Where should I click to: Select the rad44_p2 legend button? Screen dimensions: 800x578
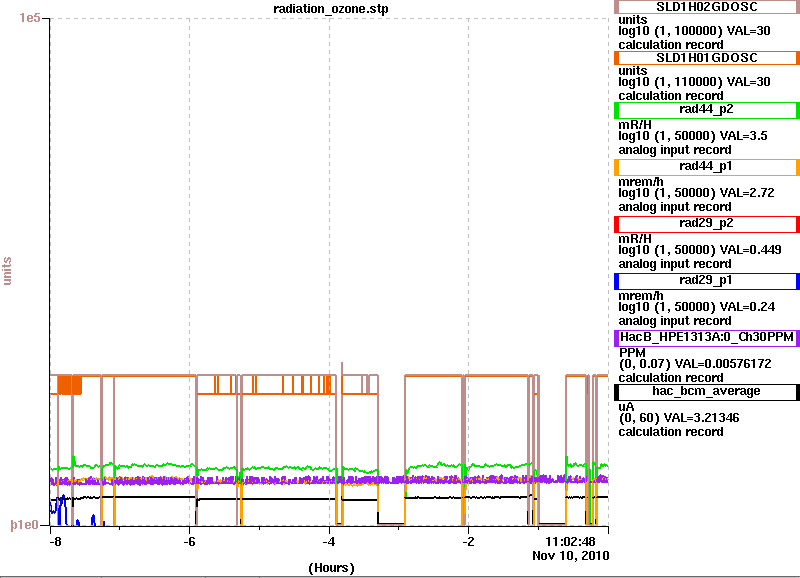click(x=707, y=110)
